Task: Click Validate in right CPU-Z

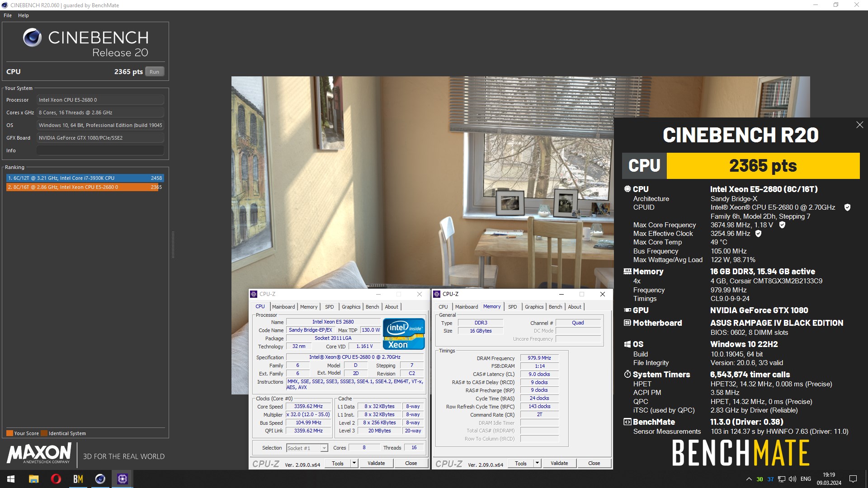Action: tap(559, 464)
